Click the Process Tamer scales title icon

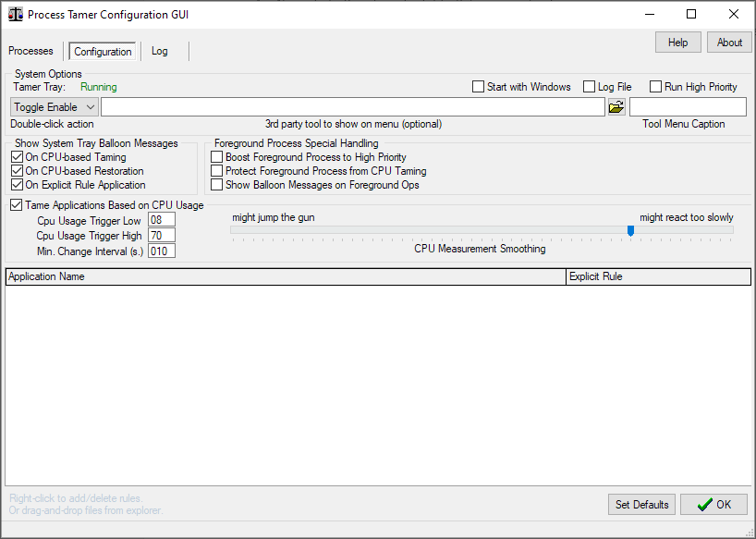click(x=15, y=14)
